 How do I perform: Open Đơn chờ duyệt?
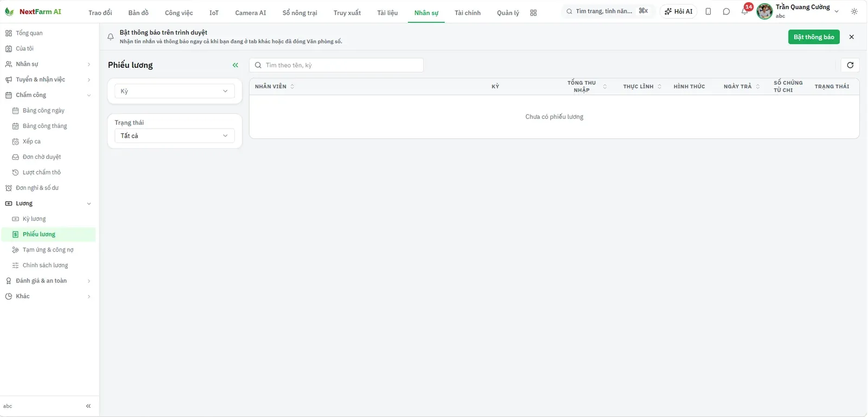click(x=49, y=157)
